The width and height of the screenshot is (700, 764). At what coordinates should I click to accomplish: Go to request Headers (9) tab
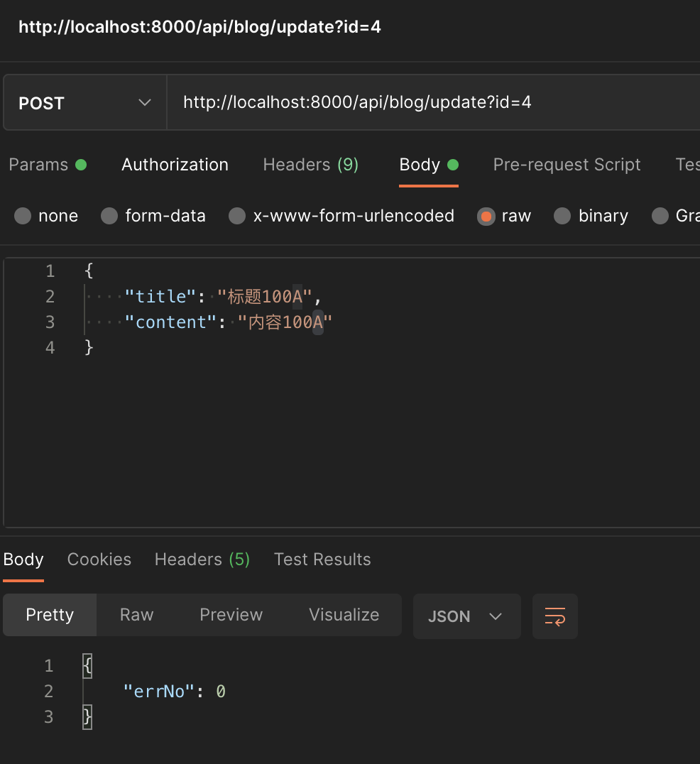click(x=310, y=165)
